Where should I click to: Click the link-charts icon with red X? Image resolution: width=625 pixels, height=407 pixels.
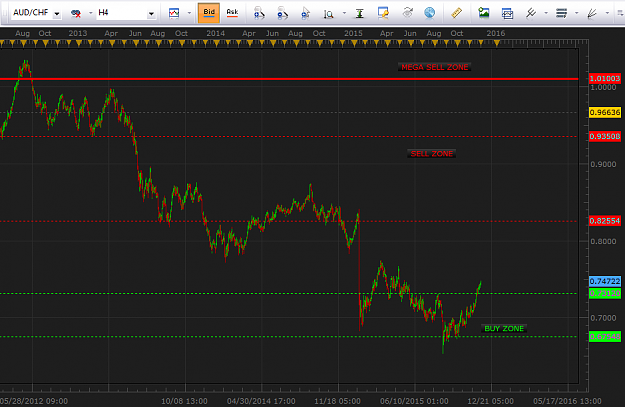coord(76,14)
